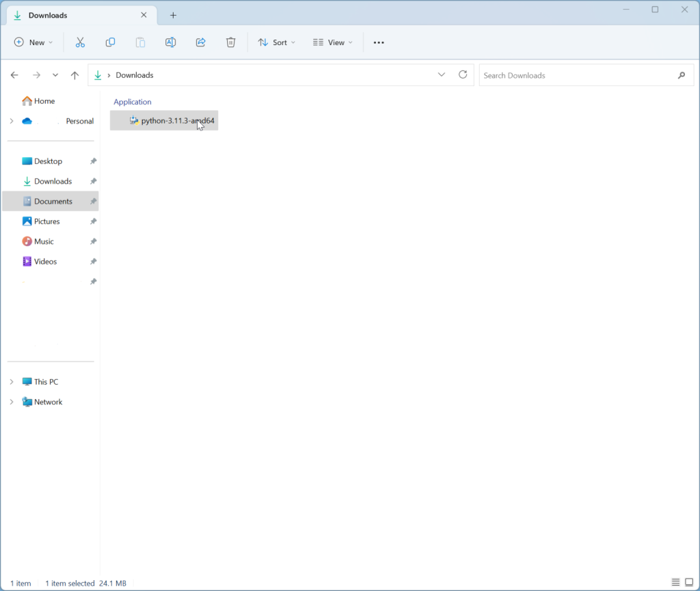Viewport: 700px width, 591px height.
Task: Select Network in the sidebar
Action: (49, 402)
